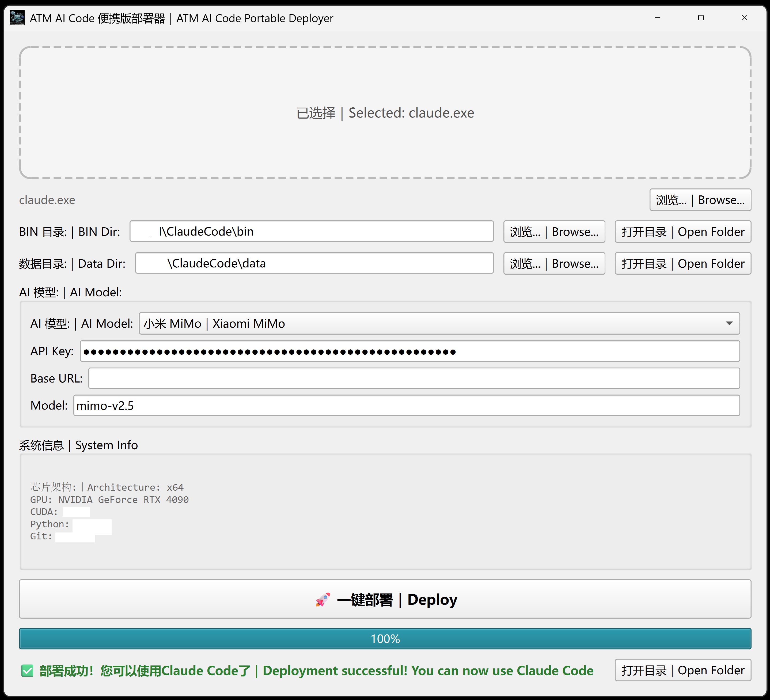This screenshot has width=770, height=700.
Task: Open the BIN Dir folder
Action: coord(683,232)
